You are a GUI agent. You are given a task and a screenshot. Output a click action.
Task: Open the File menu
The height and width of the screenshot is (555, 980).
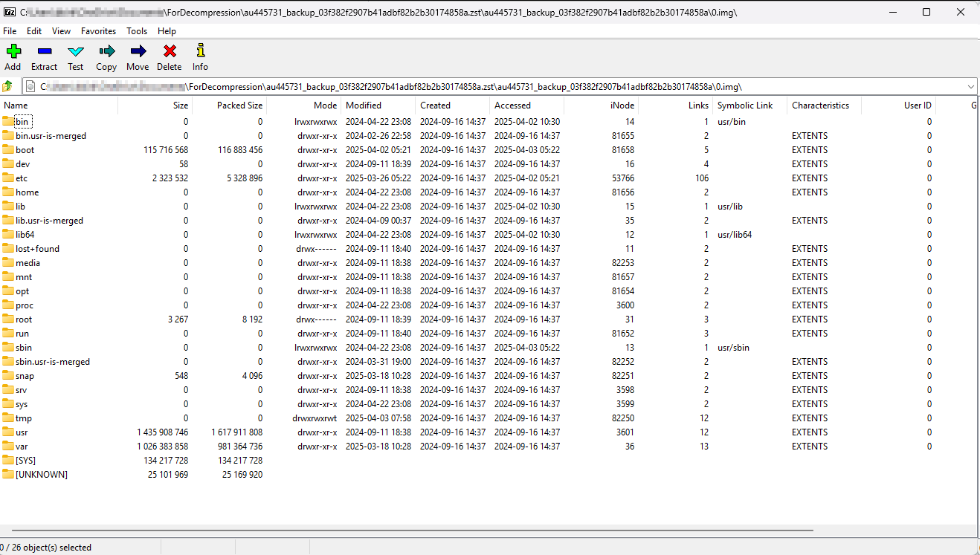tap(10, 31)
